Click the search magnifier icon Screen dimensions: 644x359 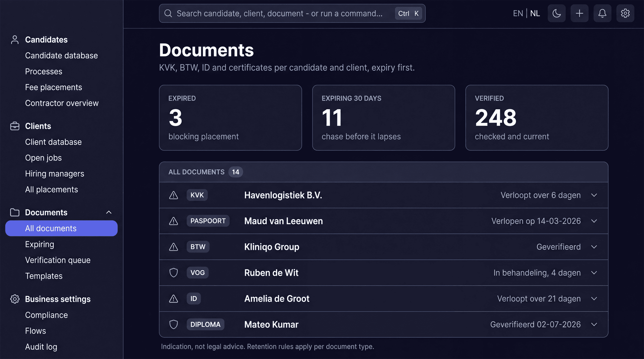point(168,13)
